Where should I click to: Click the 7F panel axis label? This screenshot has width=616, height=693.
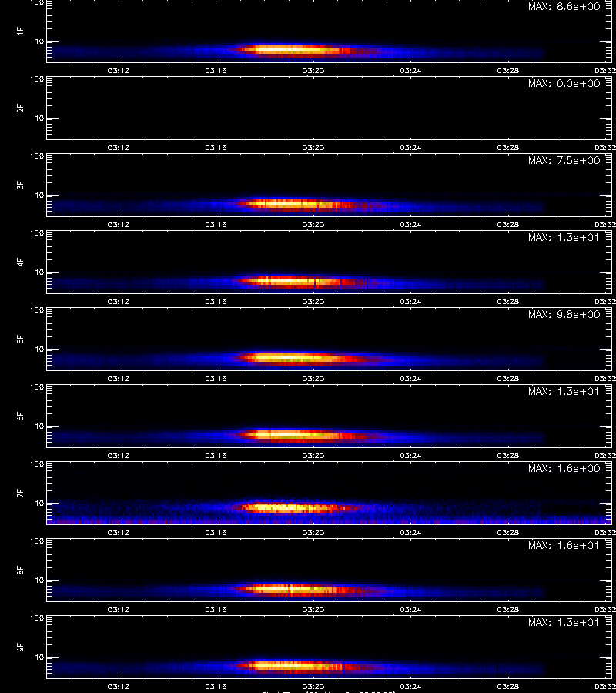(x=20, y=494)
